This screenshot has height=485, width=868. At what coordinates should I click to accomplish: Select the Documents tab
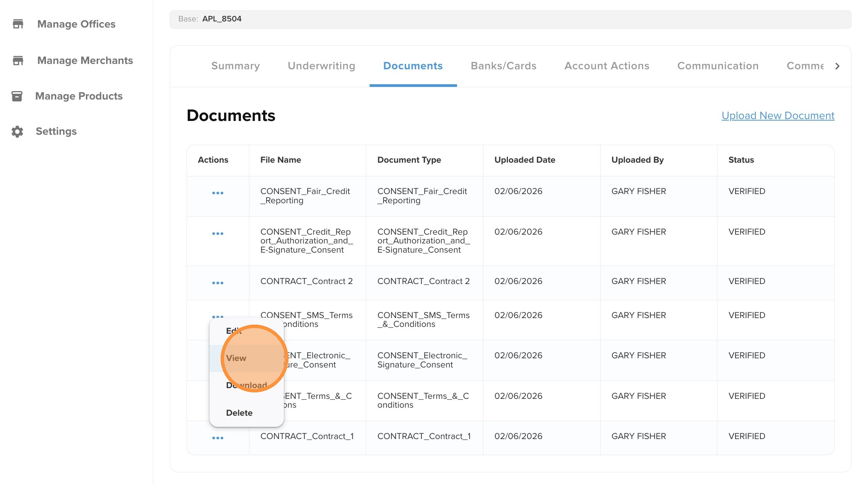coord(413,66)
